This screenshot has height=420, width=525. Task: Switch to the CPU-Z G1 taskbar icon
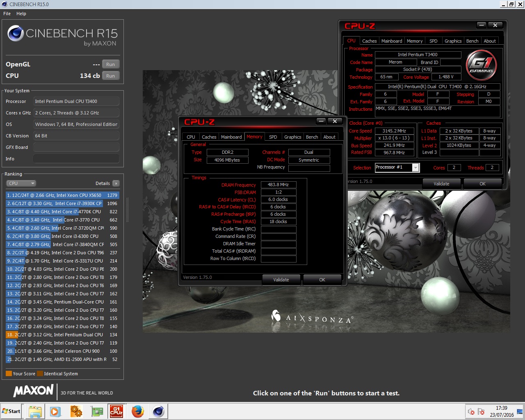coord(116,411)
